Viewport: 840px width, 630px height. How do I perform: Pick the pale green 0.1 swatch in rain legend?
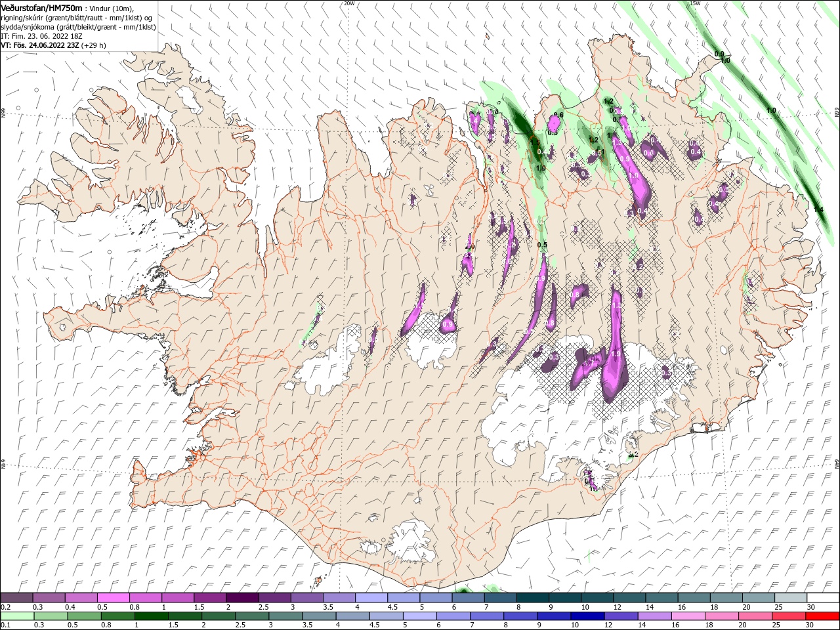pos(17,616)
